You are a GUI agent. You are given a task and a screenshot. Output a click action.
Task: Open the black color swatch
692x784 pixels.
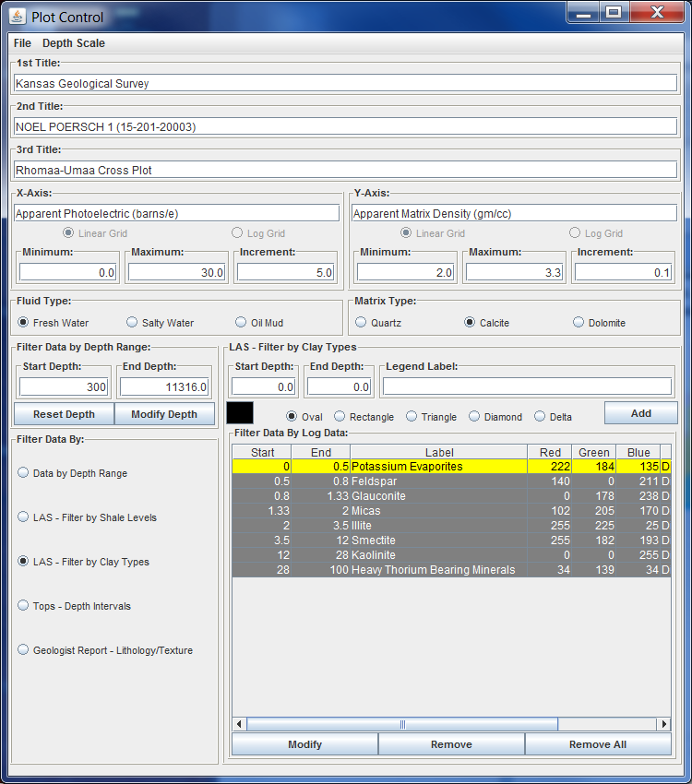click(x=240, y=413)
